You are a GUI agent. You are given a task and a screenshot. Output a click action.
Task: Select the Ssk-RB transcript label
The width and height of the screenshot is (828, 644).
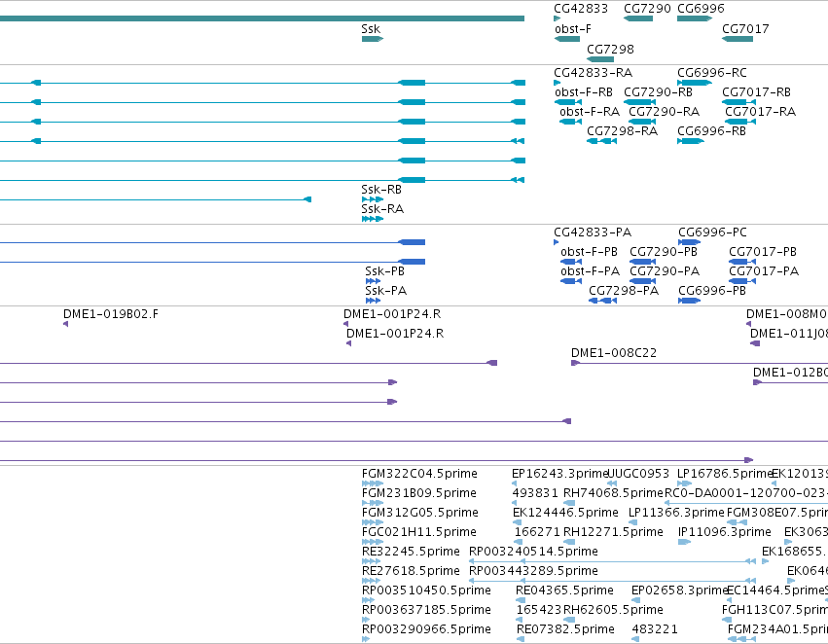(381, 190)
